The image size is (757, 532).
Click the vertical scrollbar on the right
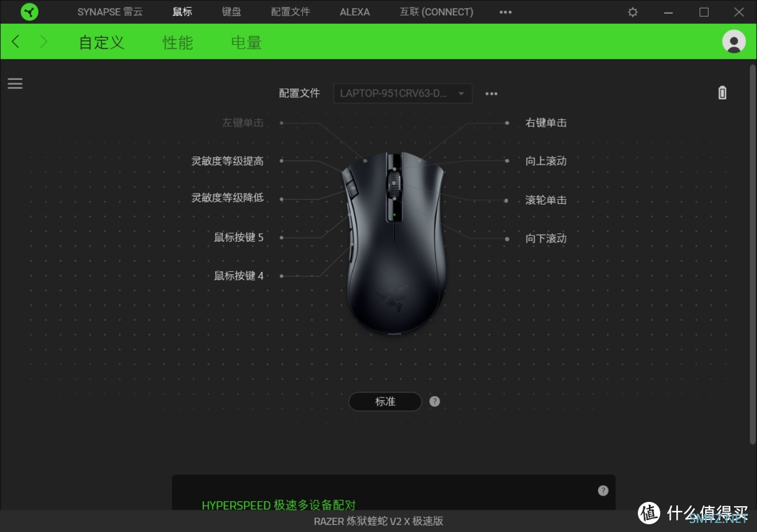pos(753,252)
